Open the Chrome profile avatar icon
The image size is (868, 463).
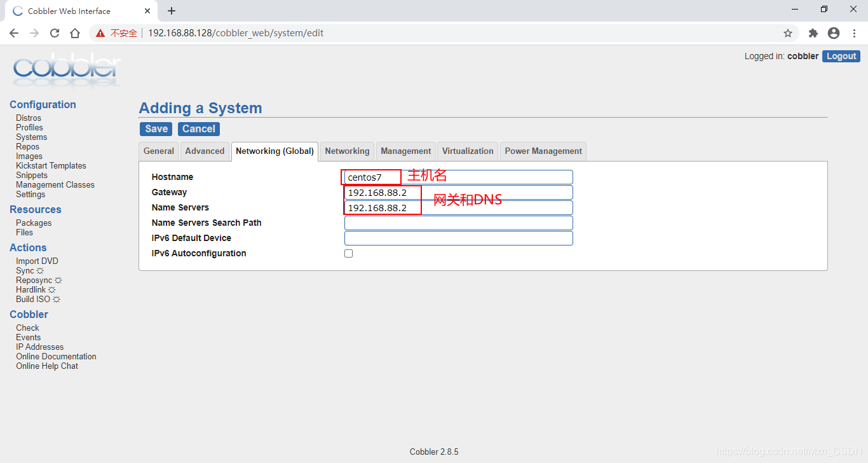point(834,33)
